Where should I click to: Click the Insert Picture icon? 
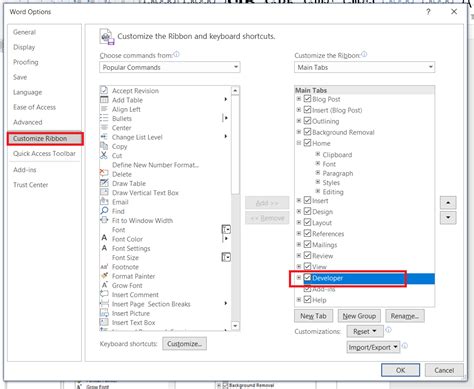point(104,313)
